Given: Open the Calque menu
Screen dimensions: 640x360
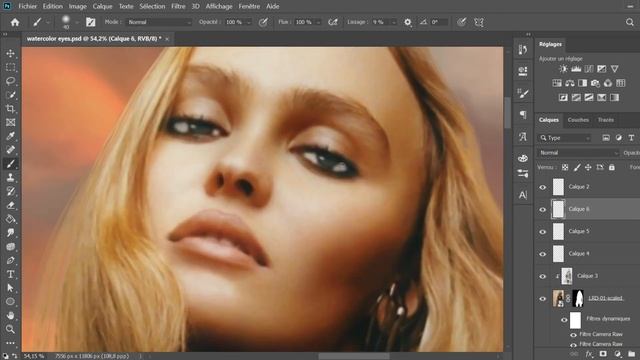Looking at the screenshot, I should [102, 7].
